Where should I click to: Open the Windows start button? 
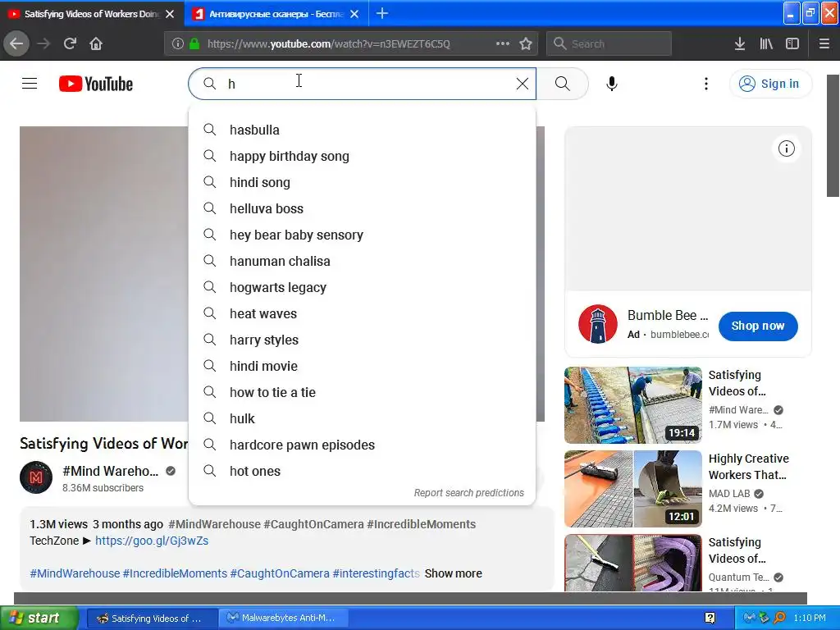pyautogui.click(x=39, y=618)
